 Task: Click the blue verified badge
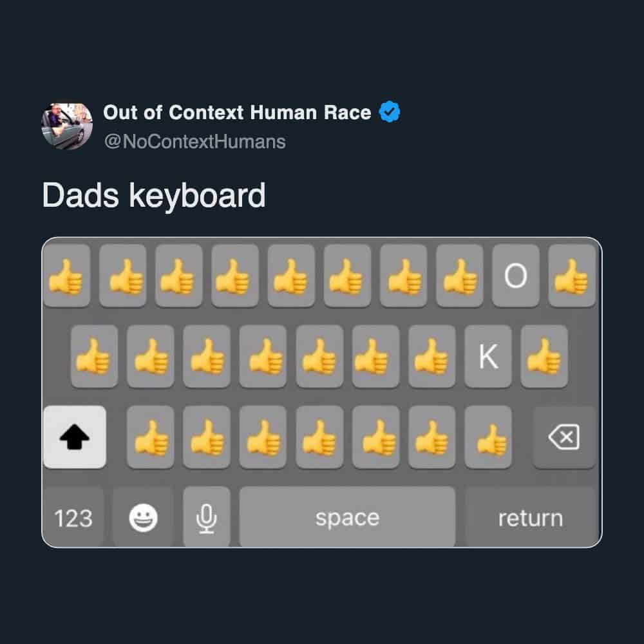[389, 113]
